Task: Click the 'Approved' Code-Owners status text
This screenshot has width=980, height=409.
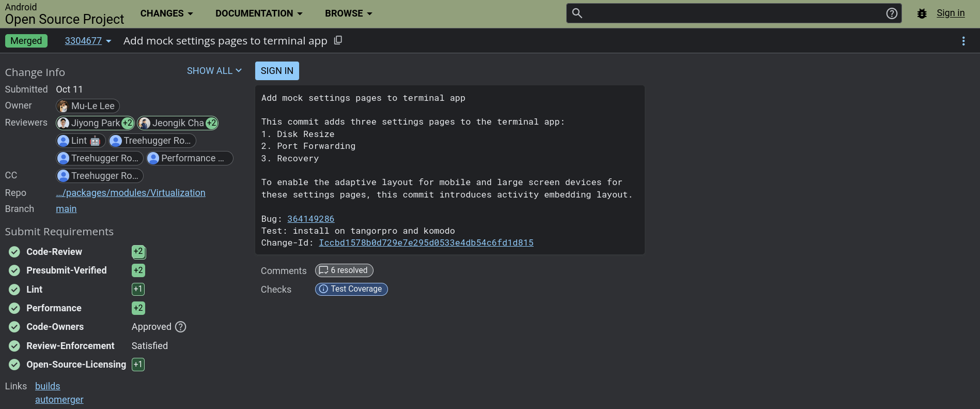Action: click(x=151, y=327)
